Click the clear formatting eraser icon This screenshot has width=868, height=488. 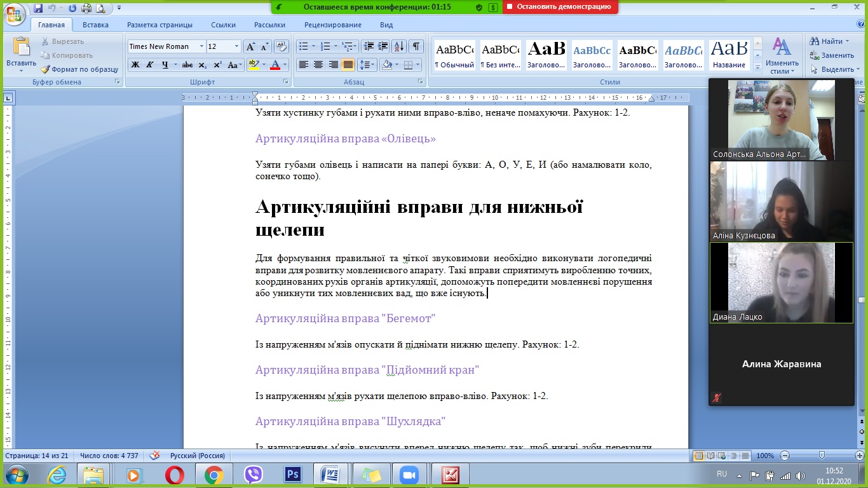coord(281,46)
